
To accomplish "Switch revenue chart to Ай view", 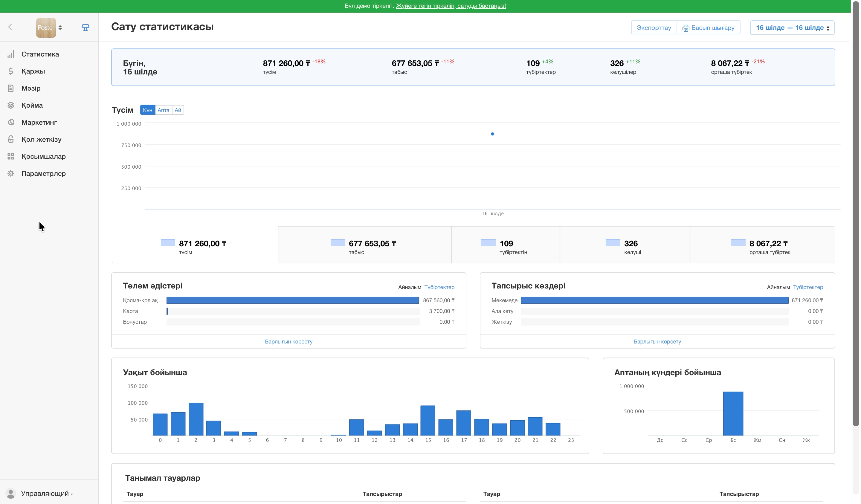I will click(x=178, y=110).
